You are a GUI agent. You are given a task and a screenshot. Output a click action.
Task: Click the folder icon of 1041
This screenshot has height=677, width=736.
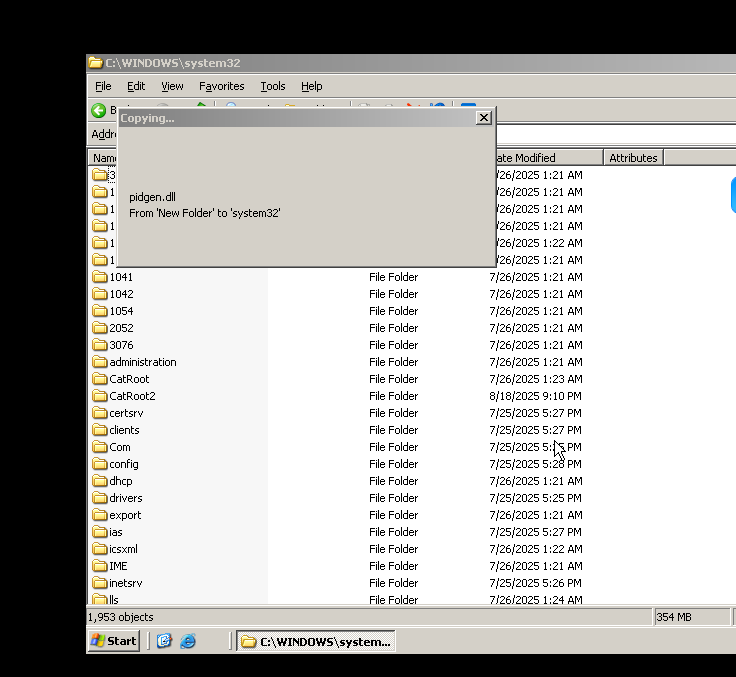click(x=100, y=277)
